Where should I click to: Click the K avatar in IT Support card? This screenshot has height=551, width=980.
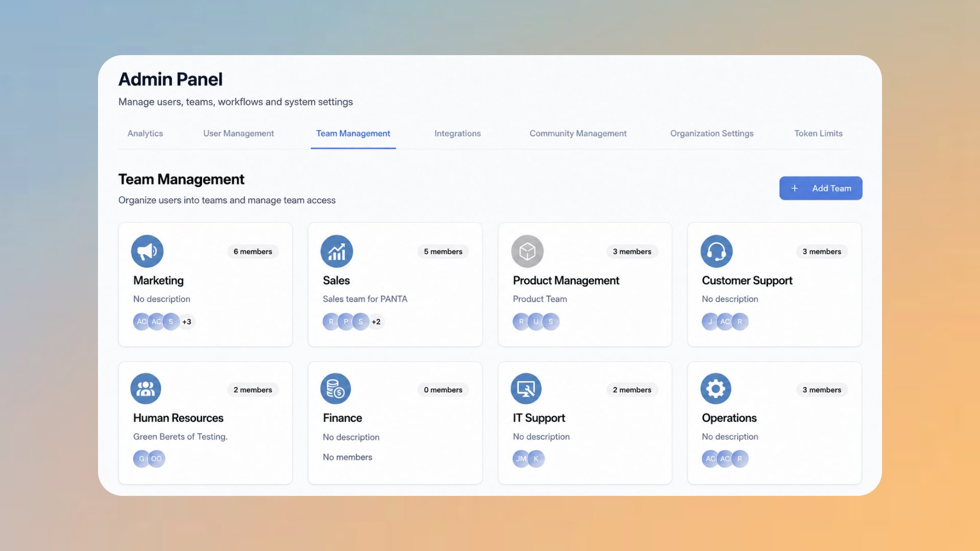pyautogui.click(x=536, y=459)
